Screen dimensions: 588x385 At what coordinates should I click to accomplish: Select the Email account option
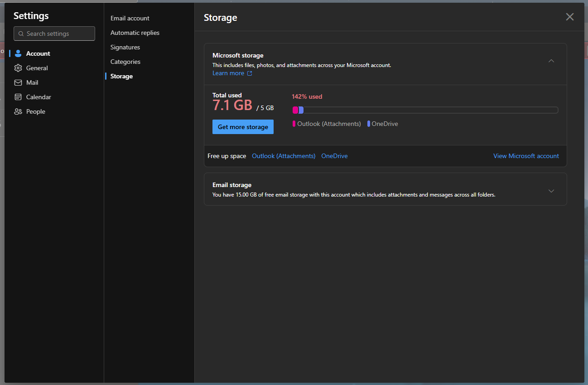[130, 18]
